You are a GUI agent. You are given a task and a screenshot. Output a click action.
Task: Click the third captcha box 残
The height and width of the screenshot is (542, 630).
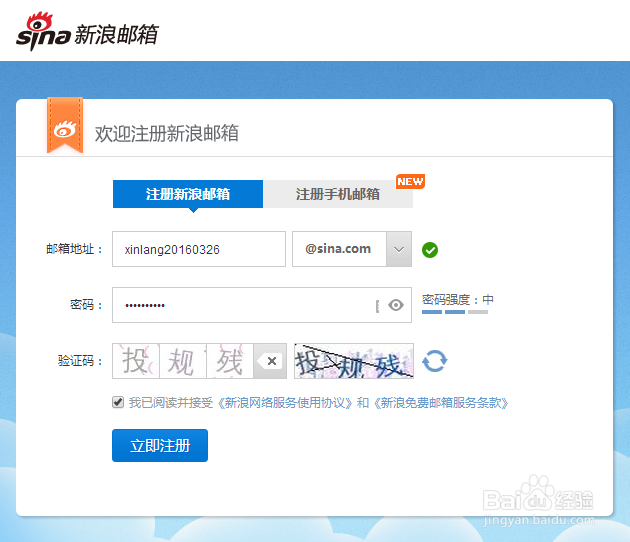pos(230,361)
